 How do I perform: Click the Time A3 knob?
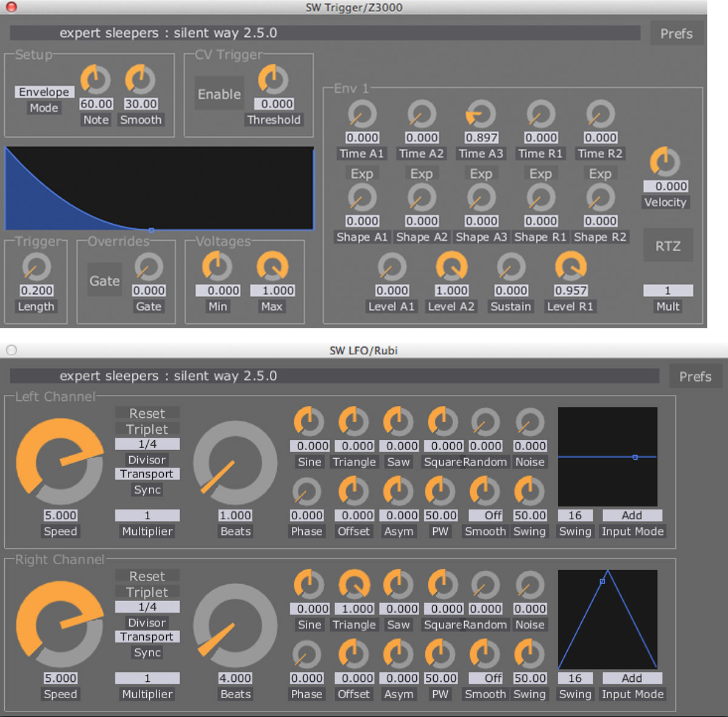tap(481, 114)
